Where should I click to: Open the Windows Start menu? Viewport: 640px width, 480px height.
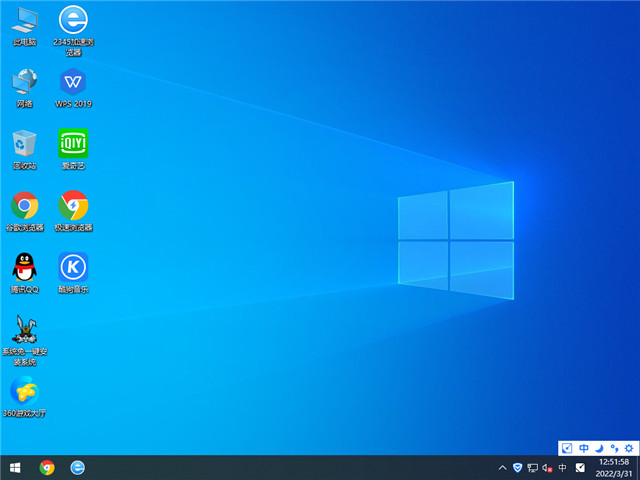[x=15, y=467]
